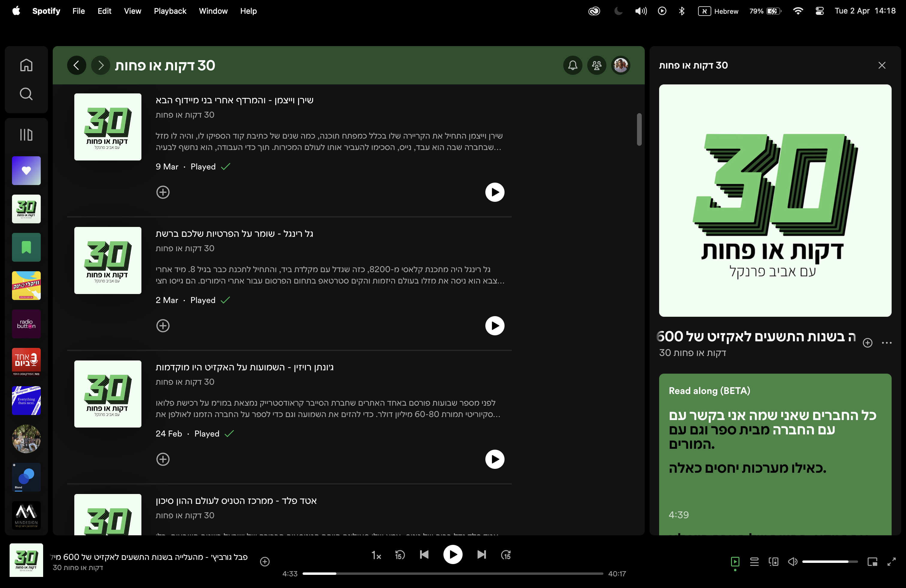Open the Apple menu
The height and width of the screenshot is (588, 906).
pyautogui.click(x=16, y=11)
